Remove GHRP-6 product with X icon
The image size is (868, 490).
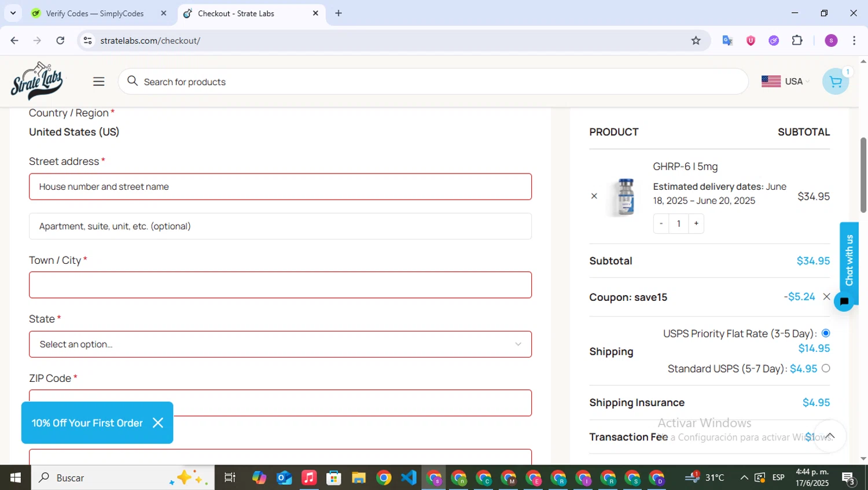594,196
